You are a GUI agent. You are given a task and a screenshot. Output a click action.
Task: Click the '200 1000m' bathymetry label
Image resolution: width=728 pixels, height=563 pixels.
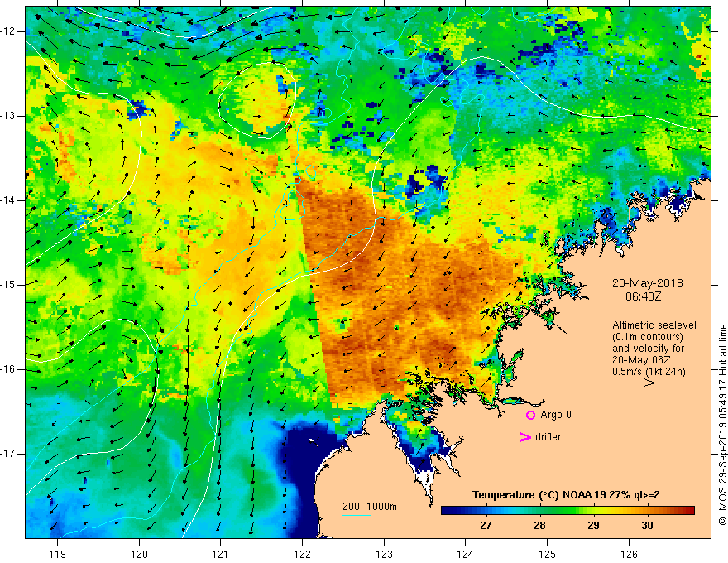370,507
